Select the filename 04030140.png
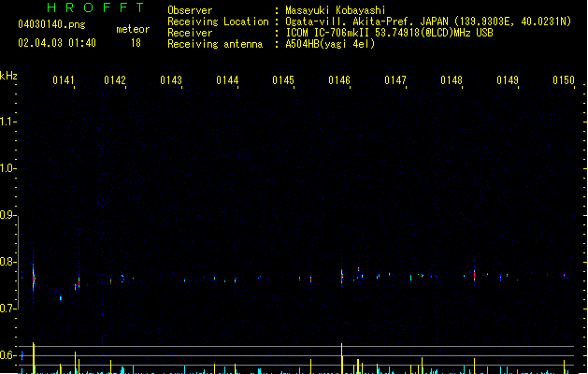The image size is (588, 374). [51, 24]
